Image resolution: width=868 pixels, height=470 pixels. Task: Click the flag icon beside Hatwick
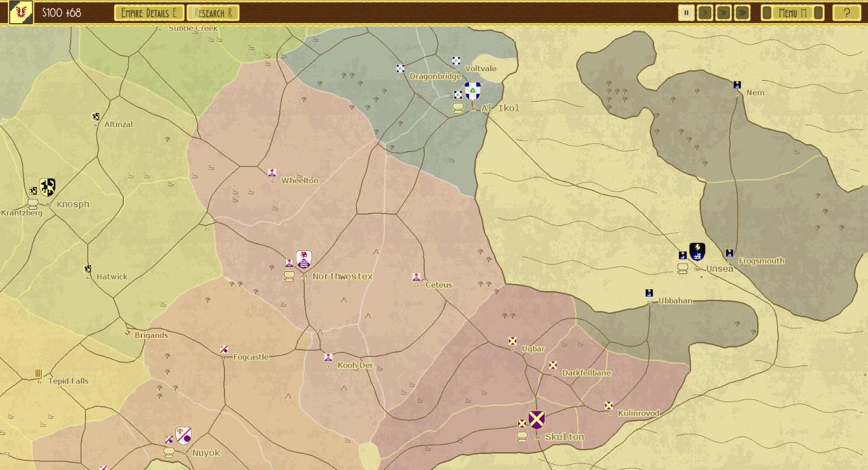pos(88,269)
